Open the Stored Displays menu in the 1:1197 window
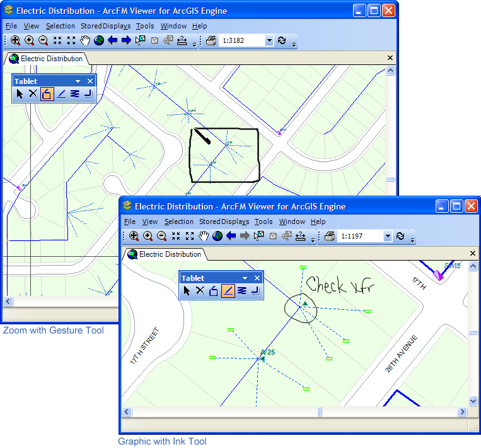 (224, 221)
